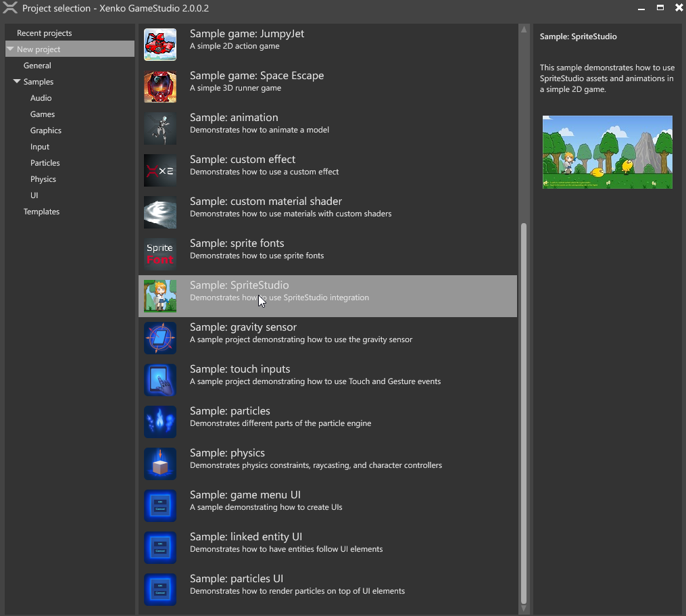Select the Particles samples category

[x=45, y=162]
